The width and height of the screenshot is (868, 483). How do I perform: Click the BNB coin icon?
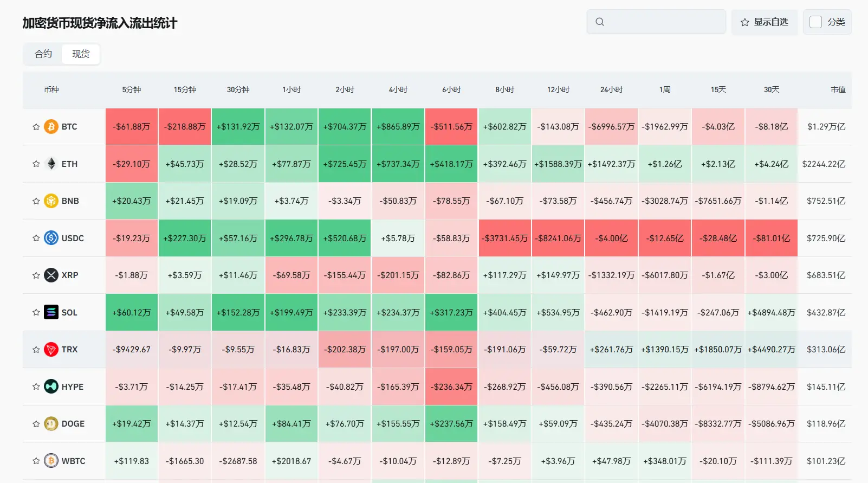(51, 201)
